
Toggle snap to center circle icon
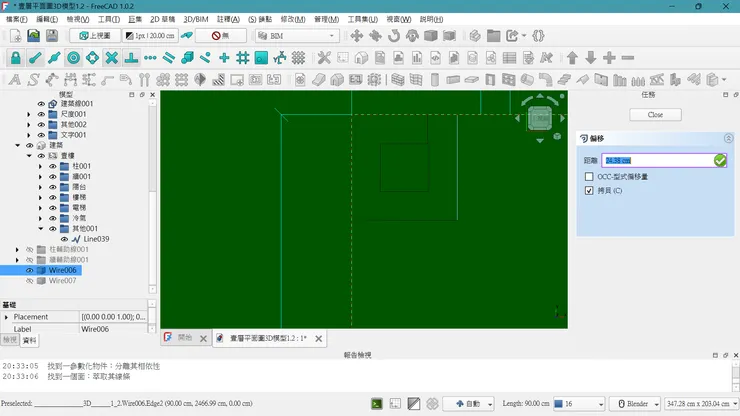[x=73, y=58]
